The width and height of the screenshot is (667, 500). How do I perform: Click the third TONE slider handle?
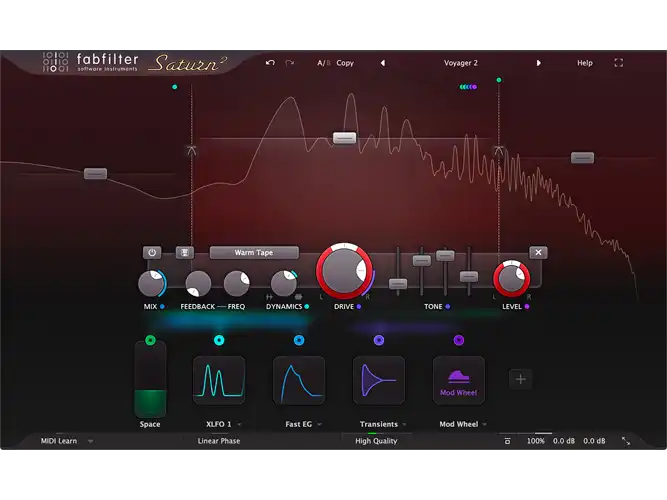click(x=445, y=255)
